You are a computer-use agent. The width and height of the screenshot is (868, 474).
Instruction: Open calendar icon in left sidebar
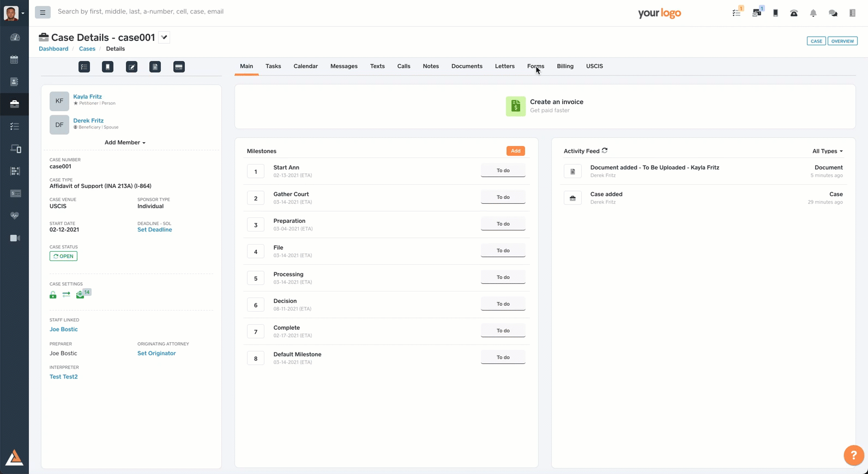(14, 59)
